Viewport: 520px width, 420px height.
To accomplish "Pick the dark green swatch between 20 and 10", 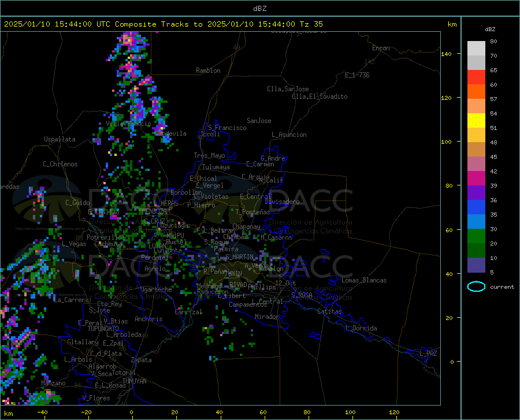I will [476, 251].
